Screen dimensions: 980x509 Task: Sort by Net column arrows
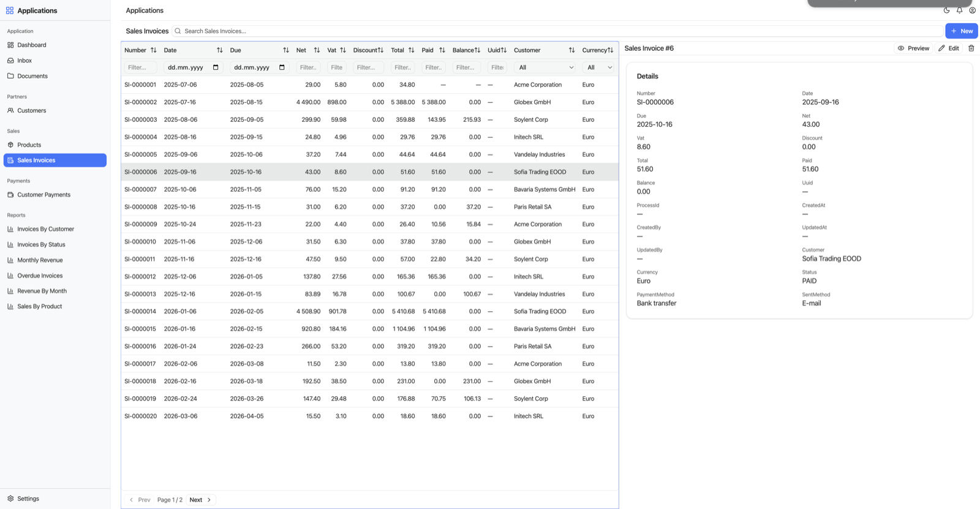[317, 50]
